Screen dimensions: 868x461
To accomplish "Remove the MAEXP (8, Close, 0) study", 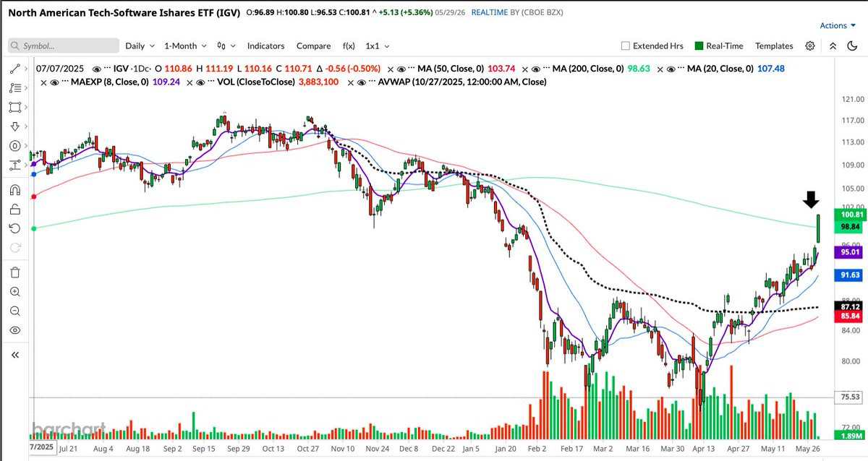I will point(44,82).
